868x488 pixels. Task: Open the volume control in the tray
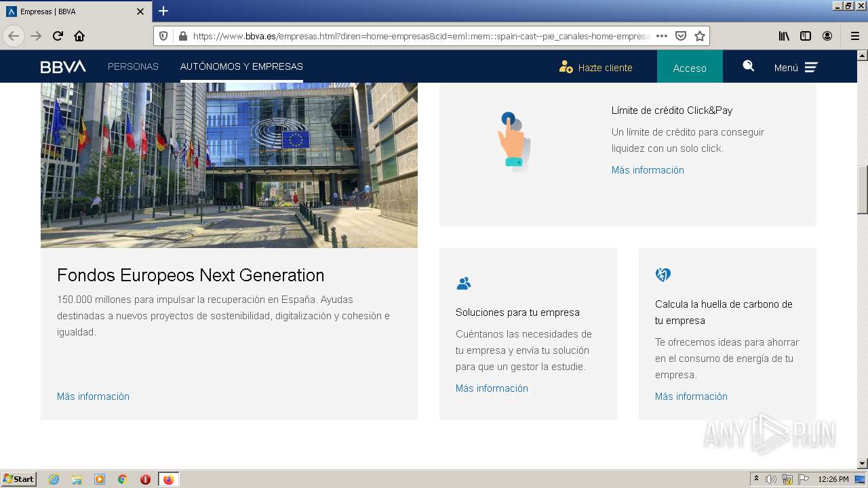(771, 479)
